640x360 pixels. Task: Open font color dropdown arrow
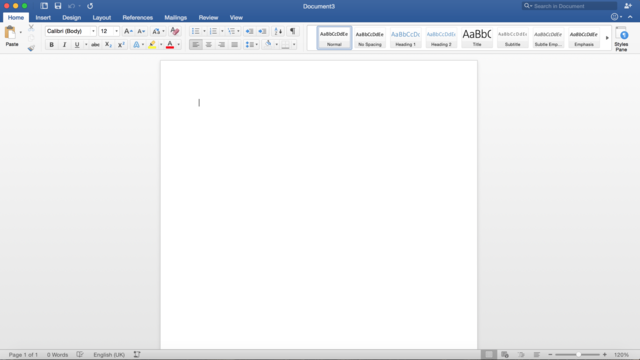[178, 44]
